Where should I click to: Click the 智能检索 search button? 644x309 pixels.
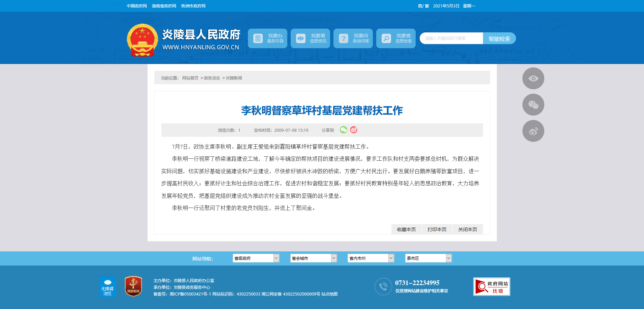pyautogui.click(x=499, y=38)
